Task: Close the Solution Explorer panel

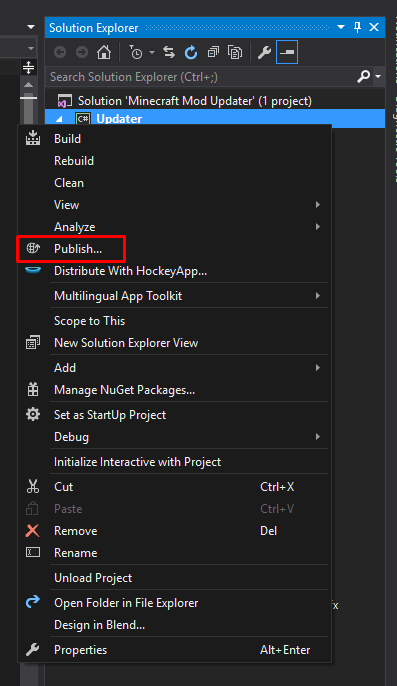Action: click(x=374, y=28)
